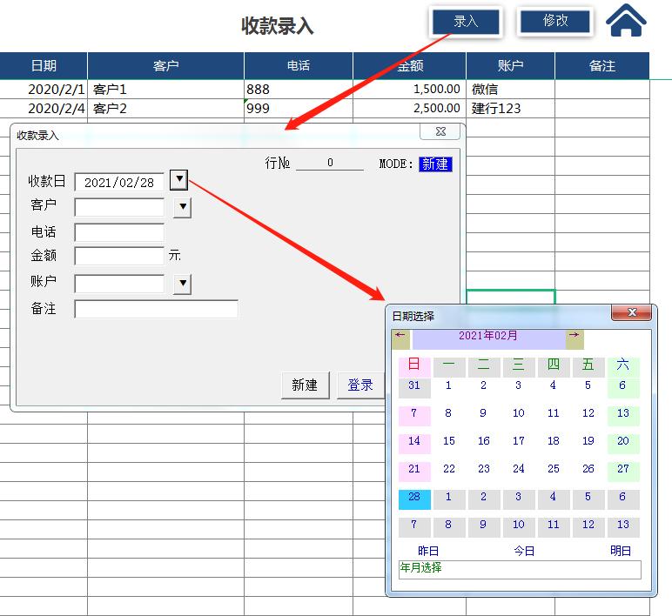The height and width of the screenshot is (616, 672).
Task: Select date 21 in the calendar
Action: (x=414, y=472)
